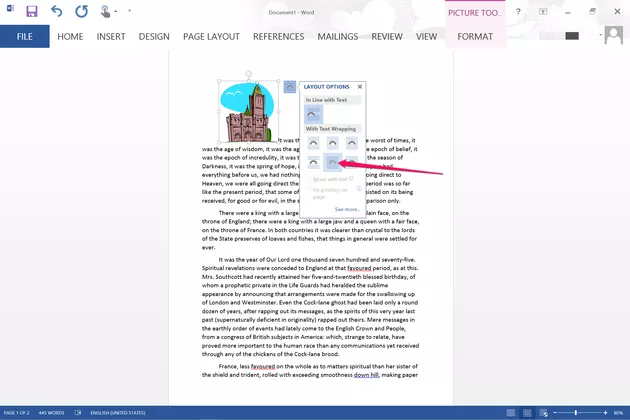Close the Layout Options popup
Screen dimensions: 630x420
click(x=360, y=86)
